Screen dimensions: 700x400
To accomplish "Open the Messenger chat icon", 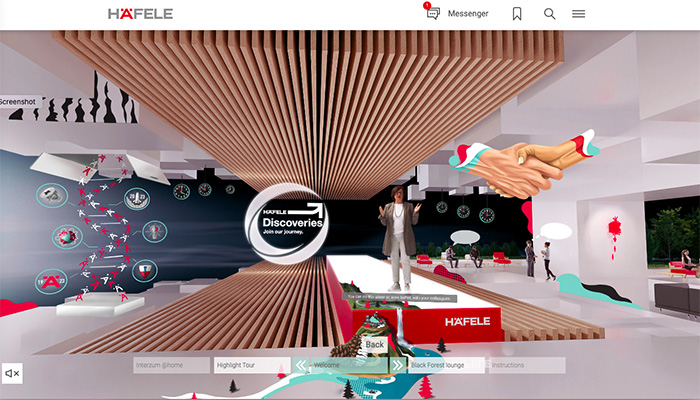I will click(x=433, y=13).
